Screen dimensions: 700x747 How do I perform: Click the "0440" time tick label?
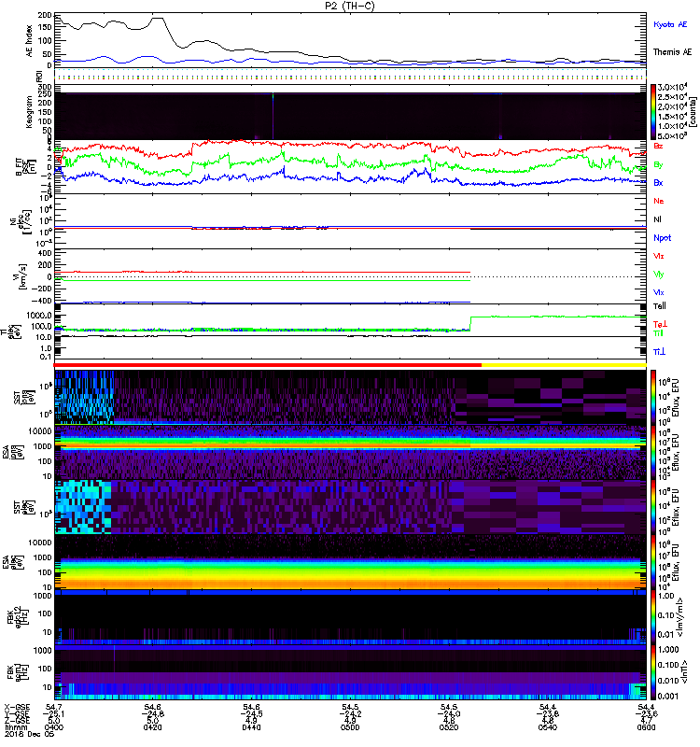pyautogui.click(x=251, y=727)
